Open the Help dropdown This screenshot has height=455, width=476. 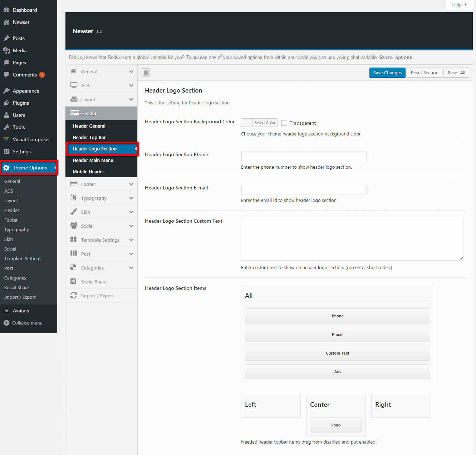[459, 5]
